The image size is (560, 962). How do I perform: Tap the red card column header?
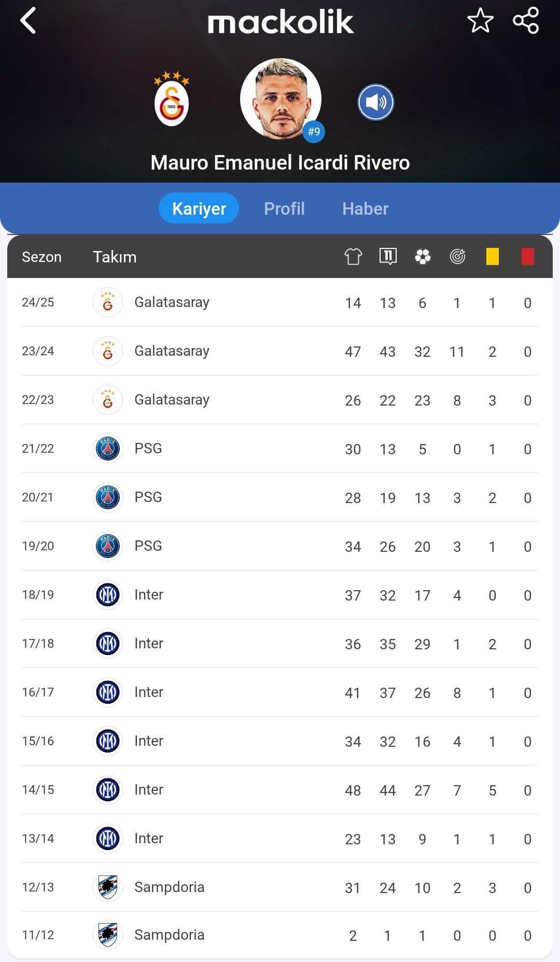tap(527, 256)
